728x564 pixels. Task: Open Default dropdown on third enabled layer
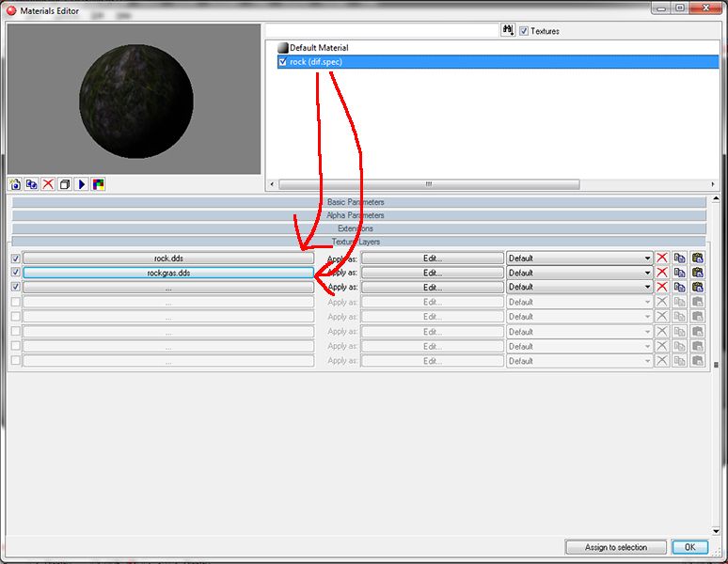pos(579,287)
